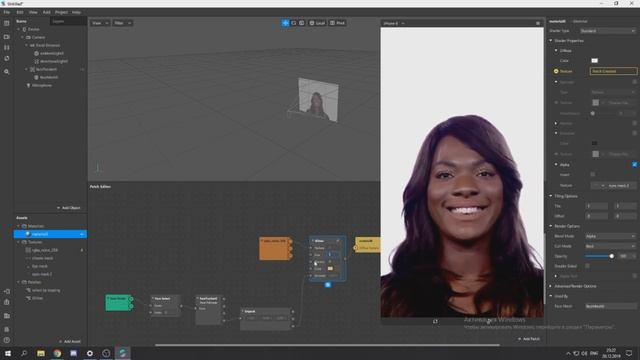Click the magnifier search icon in left toolbar
640x360 pixels.
(x=7, y=71)
